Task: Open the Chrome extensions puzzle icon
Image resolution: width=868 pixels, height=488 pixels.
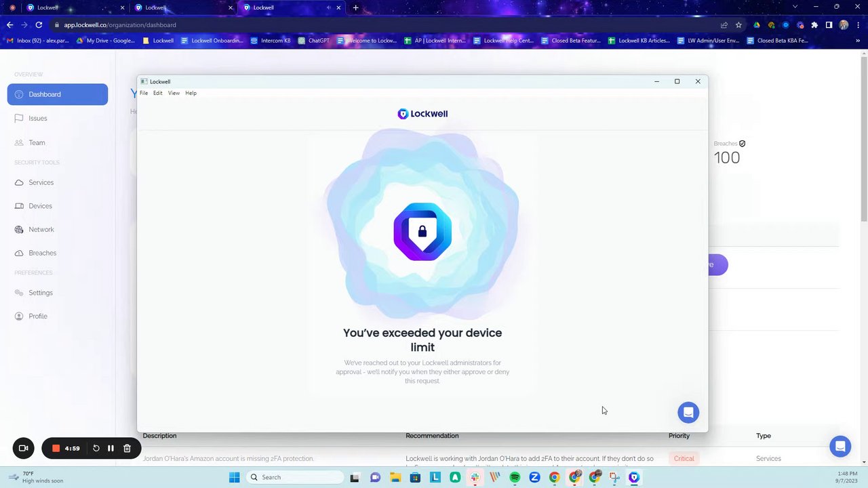Action: [814, 25]
